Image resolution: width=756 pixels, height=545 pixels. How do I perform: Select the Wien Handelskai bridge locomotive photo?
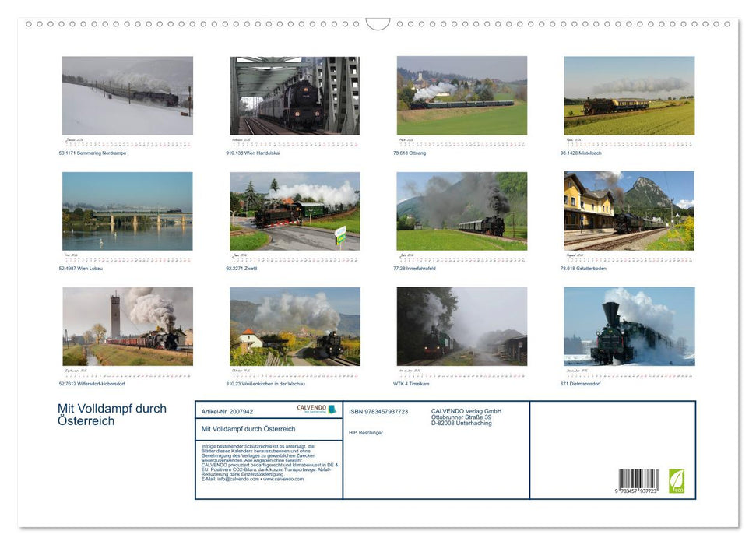pos(294,95)
